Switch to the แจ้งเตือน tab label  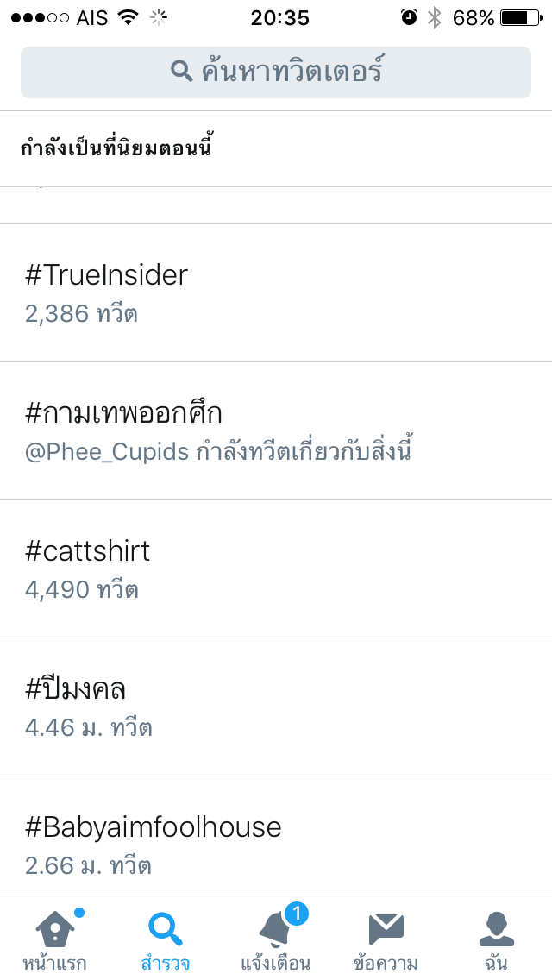[x=275, y=963]
